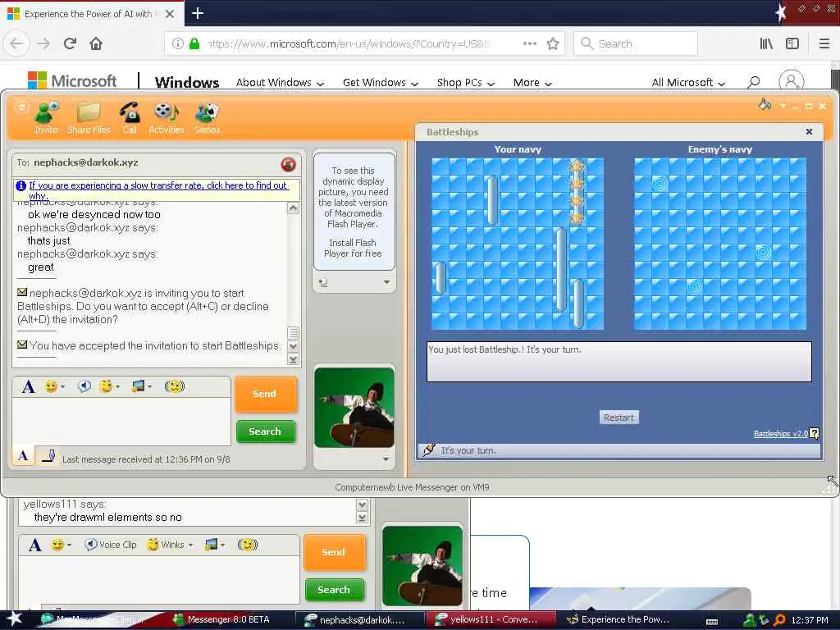Toggle Firefox sidebar icon
Image resolution: width=840 pixels, height=630 pixels.
(x=792, y=43)
